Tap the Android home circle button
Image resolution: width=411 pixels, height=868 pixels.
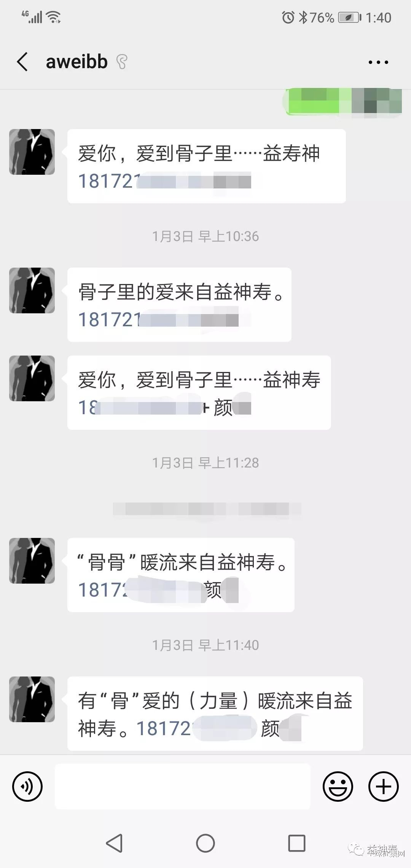(x=205, y=843)
